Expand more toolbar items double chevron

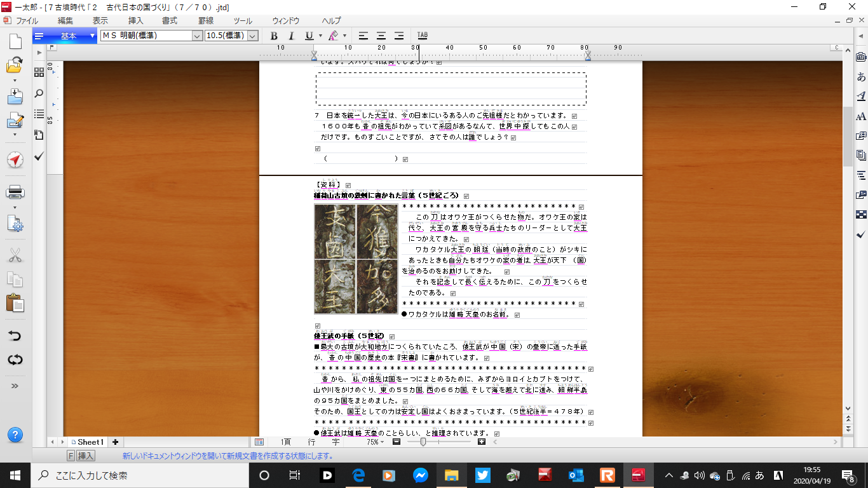[x=15, y=386]
